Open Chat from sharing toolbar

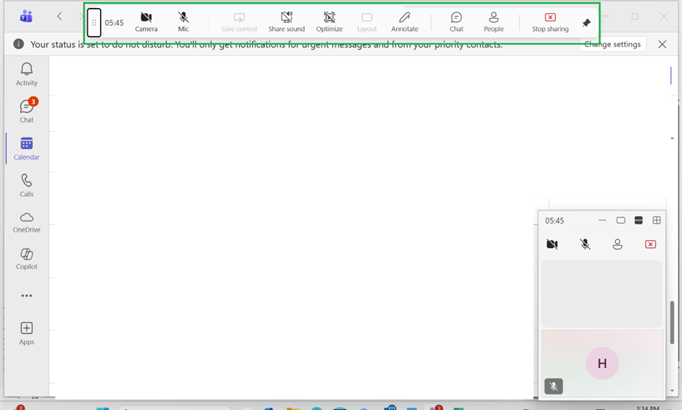pyautogui.click(x=456, y=22)
